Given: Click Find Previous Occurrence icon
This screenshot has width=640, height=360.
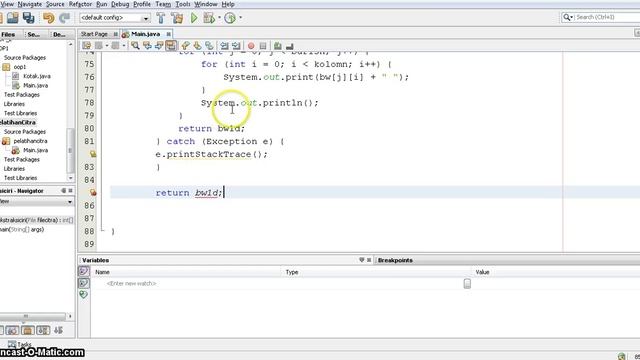Looking at the screenshot, I should point(147,46).
